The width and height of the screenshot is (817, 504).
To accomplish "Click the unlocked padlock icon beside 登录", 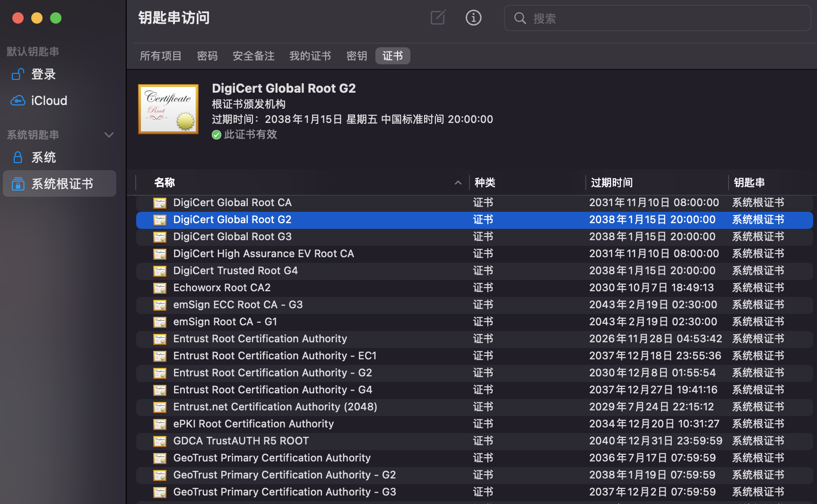I will tap(18, 74).
